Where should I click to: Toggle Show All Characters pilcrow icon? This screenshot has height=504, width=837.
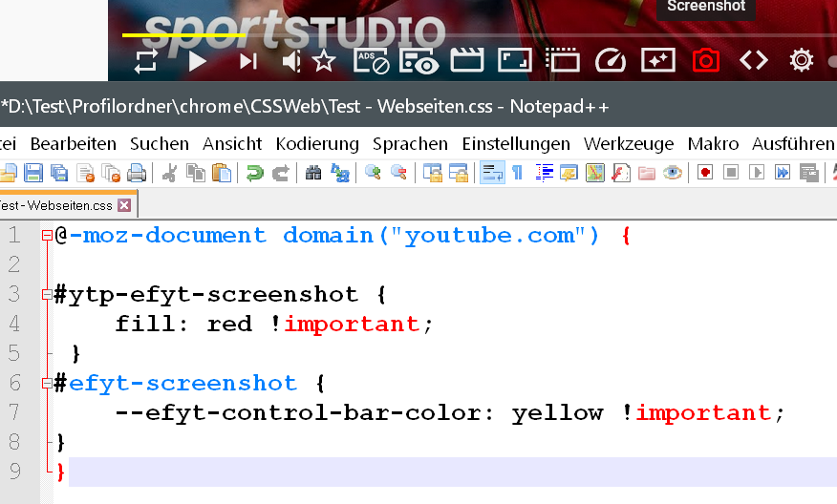(517, 173)
